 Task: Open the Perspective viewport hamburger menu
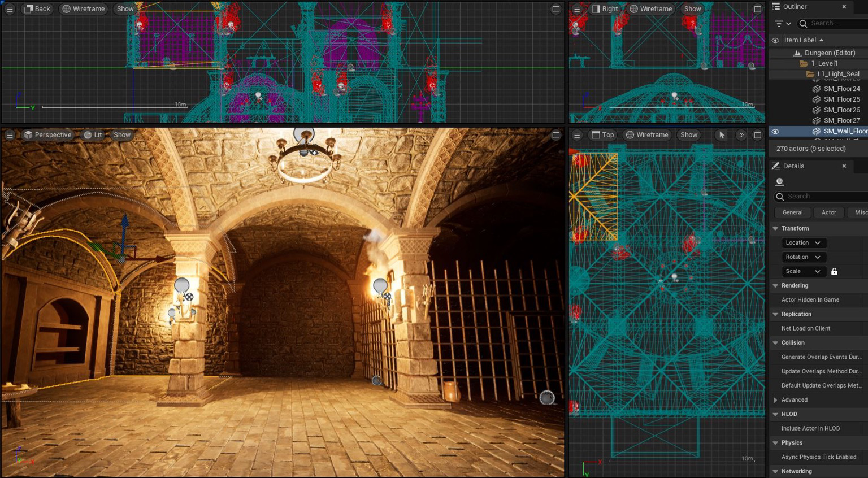(x=10, y=135)
